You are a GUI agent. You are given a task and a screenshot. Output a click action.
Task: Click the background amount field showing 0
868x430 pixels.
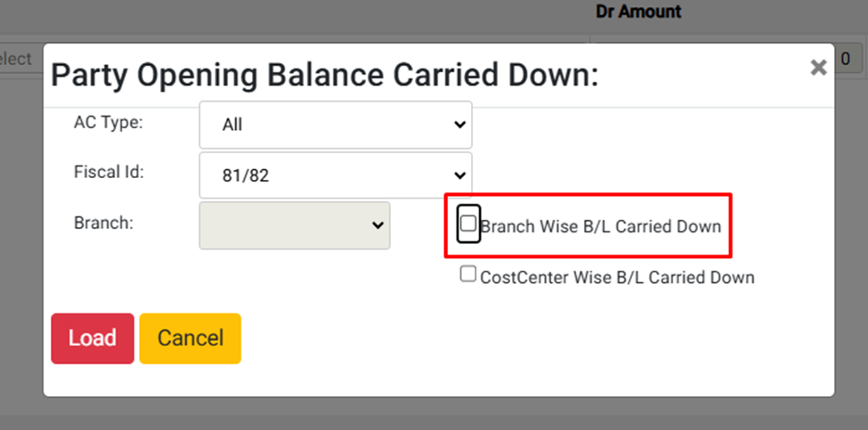(x=845, y=59)
